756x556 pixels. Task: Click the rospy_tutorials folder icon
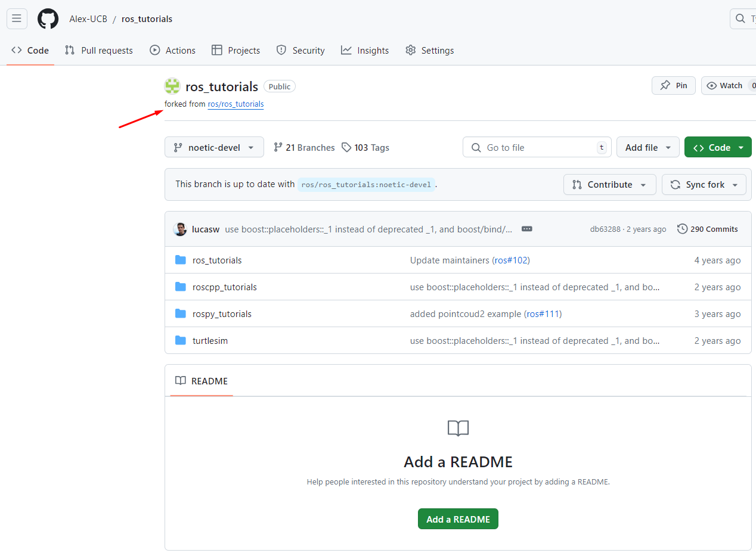tap(181, 313)
